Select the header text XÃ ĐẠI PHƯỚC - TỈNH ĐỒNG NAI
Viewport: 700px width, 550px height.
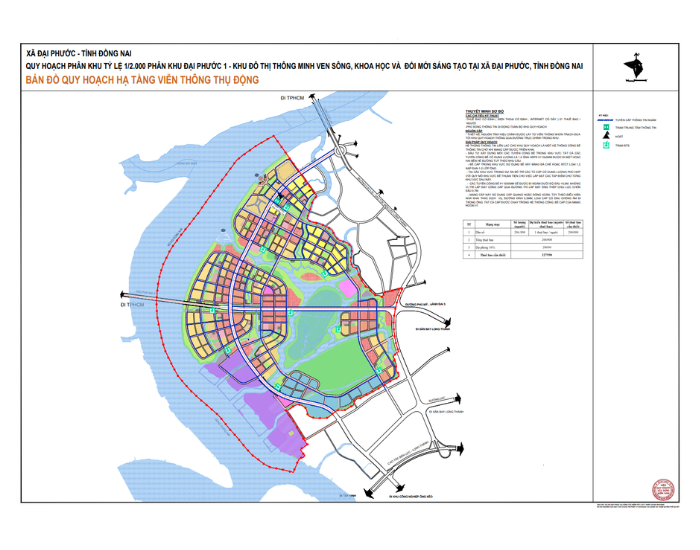(x=79, y=54)
